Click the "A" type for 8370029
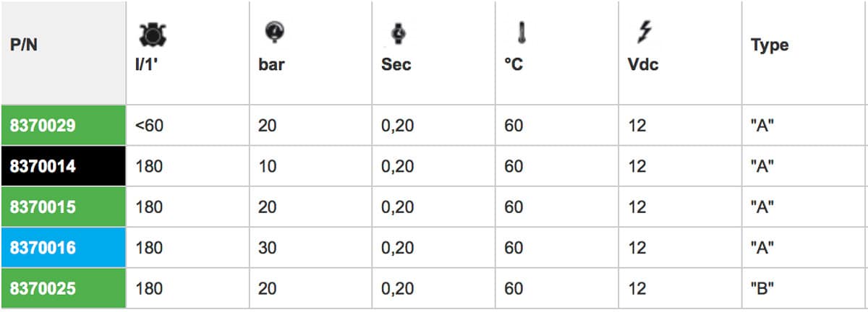 click(x=762, y=126)
